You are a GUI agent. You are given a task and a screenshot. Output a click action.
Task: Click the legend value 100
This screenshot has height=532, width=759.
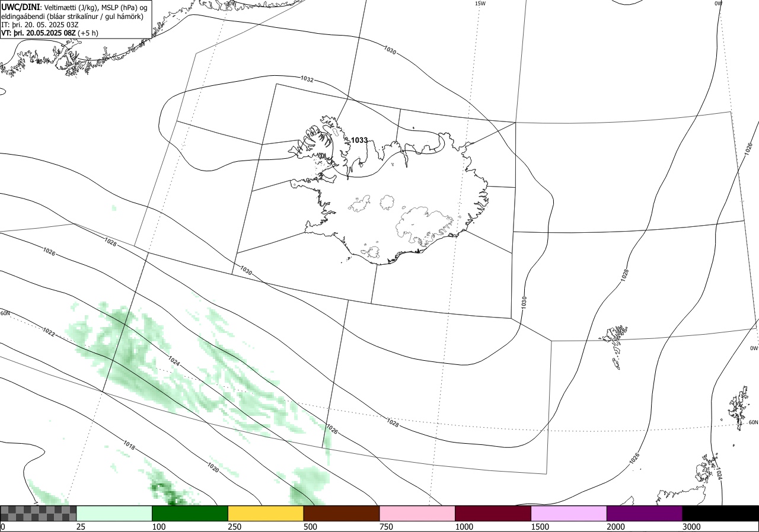158,527
